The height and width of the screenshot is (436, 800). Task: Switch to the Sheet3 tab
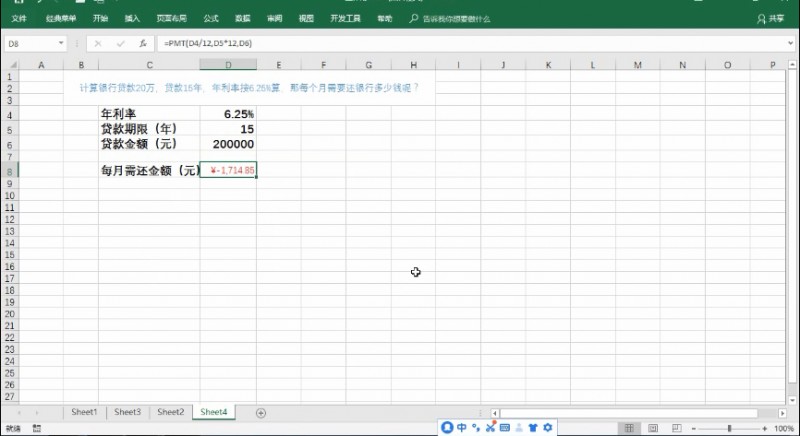click(x=128, y=412)
